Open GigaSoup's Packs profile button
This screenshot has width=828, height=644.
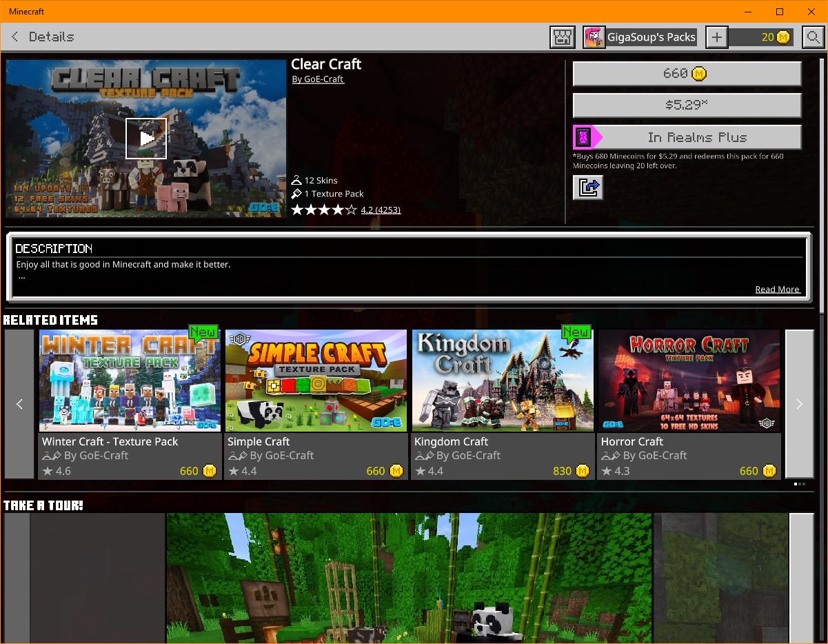640,37
